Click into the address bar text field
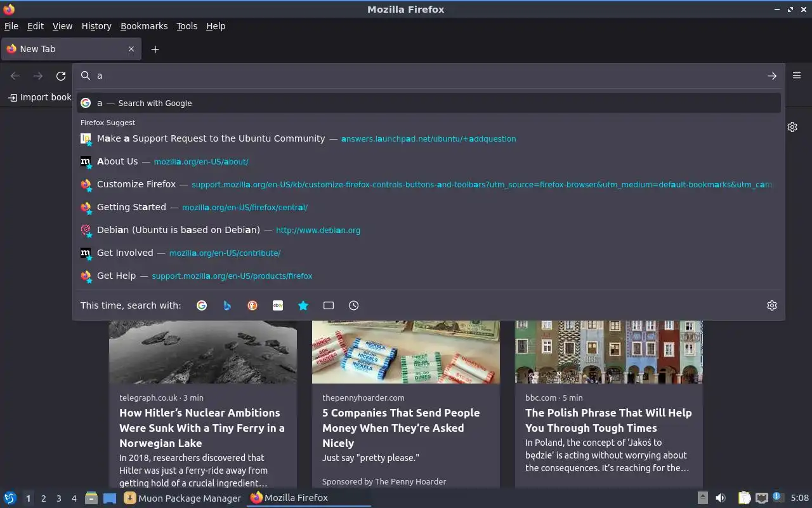Screen dimensions: 812x508 click(429, 76)
